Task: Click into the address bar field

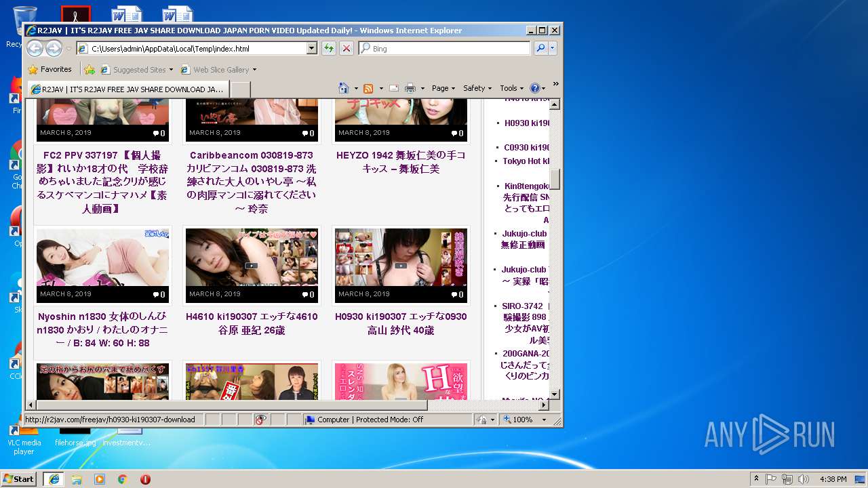Action: pyautogui.click(x=197, y=48)
